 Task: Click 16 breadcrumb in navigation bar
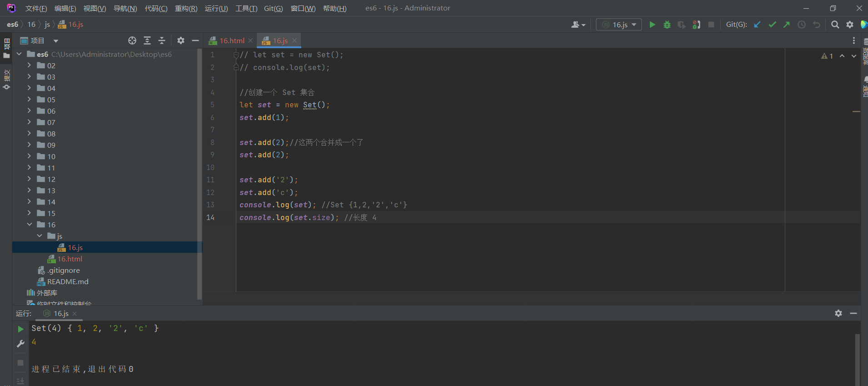[x=31, y=25]
